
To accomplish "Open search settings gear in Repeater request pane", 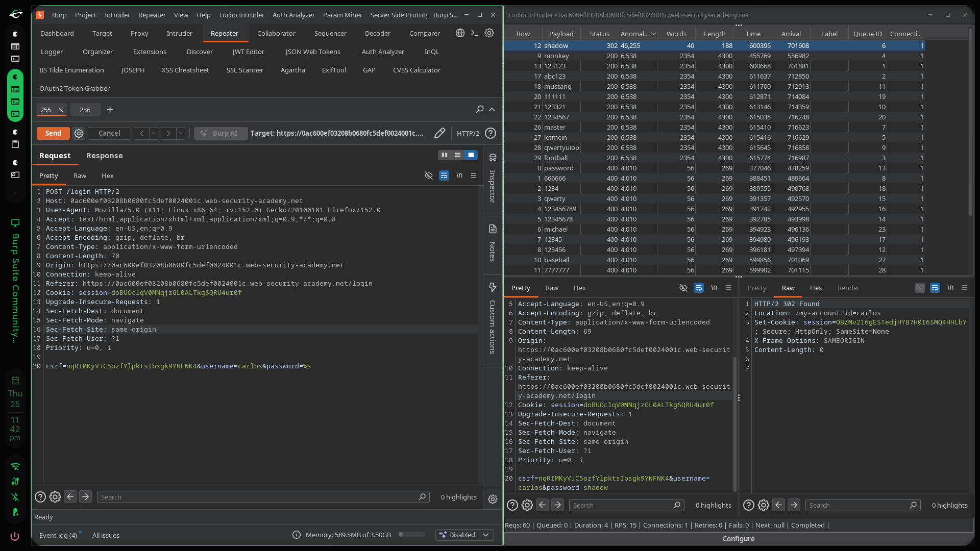I will (55, 497).
